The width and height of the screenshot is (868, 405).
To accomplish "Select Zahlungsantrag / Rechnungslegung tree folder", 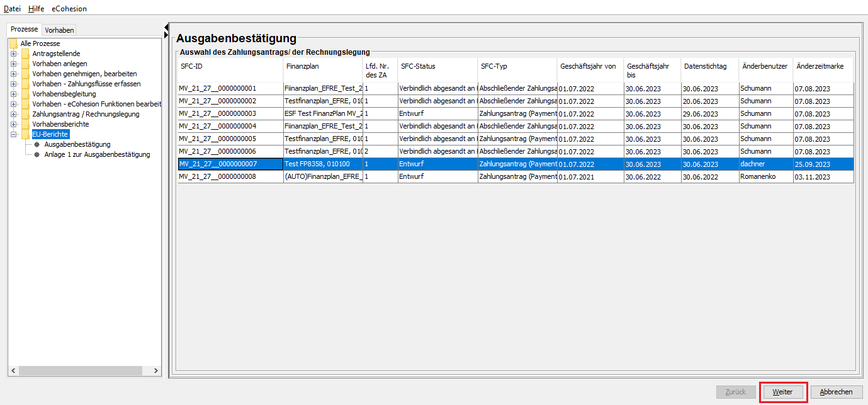I will tap(86, 114).
